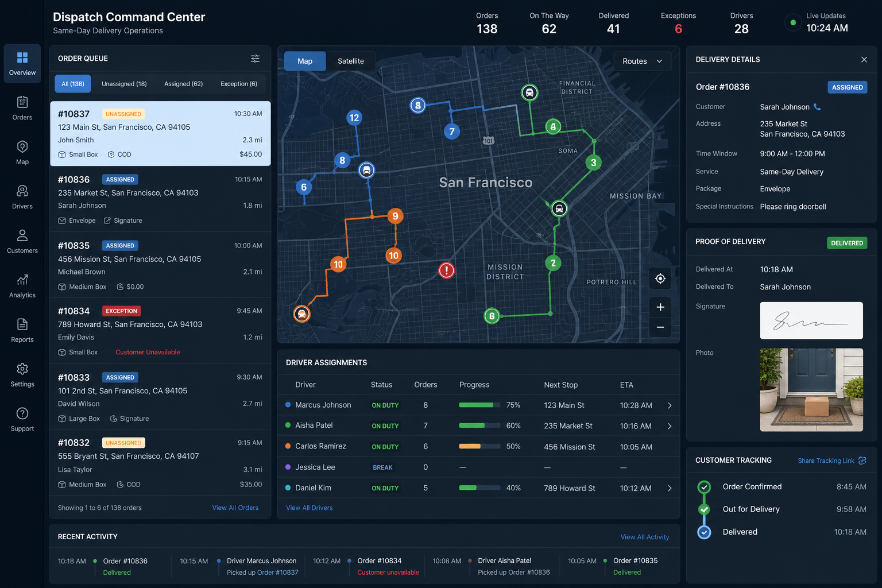Select the blue vehicle marker on the map
The image size is (882, 588).
tap(366, 171)
